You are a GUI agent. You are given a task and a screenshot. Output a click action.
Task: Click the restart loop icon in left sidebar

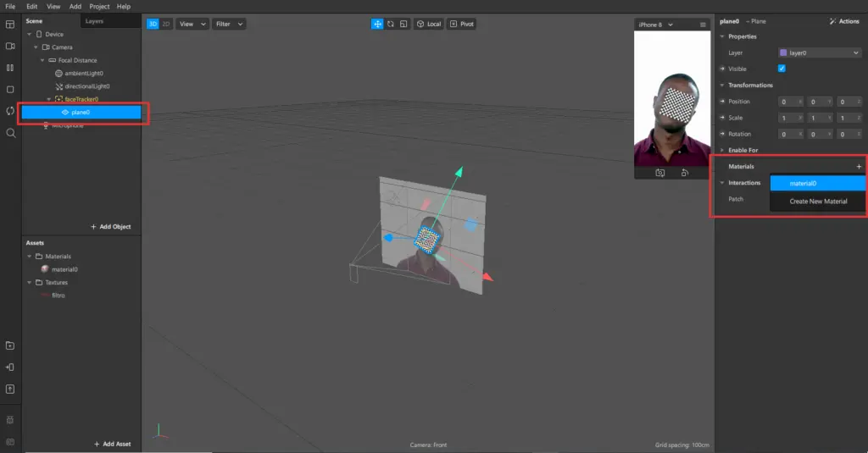(10, 111)
